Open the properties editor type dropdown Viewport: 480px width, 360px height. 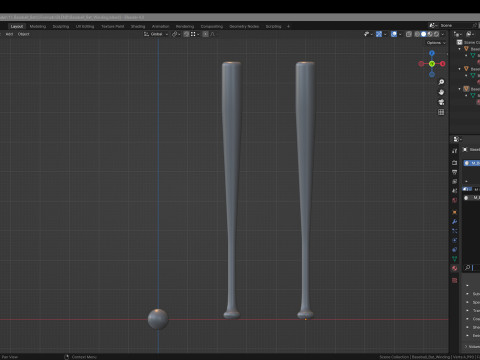click(x=457, y=139)
